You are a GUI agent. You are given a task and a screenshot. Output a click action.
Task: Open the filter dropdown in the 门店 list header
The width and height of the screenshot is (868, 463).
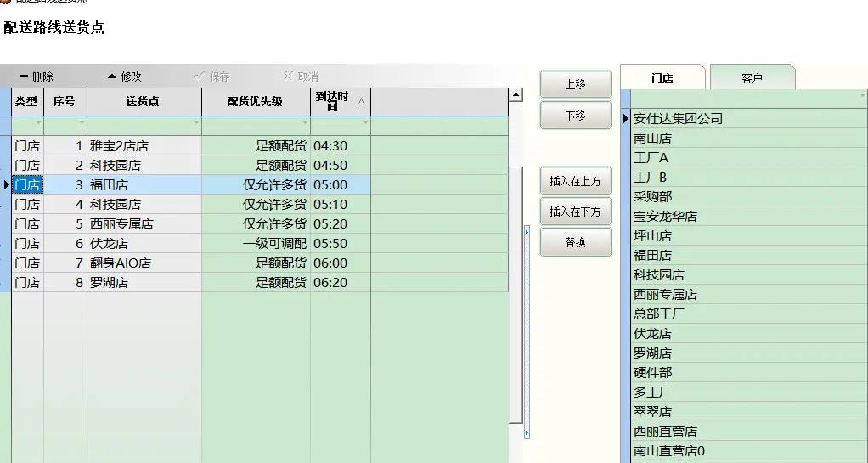tap(862, 96)
